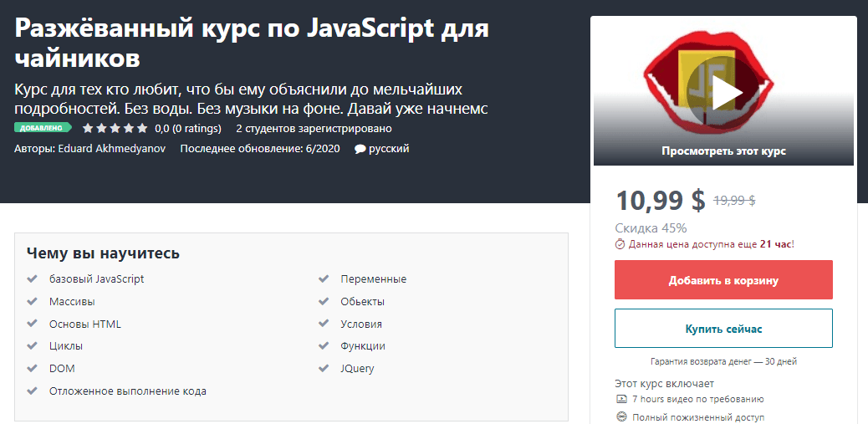Click the 'Функции' list item text
The height and width of the screenshot is (424, 868).
tap(363, 346)
